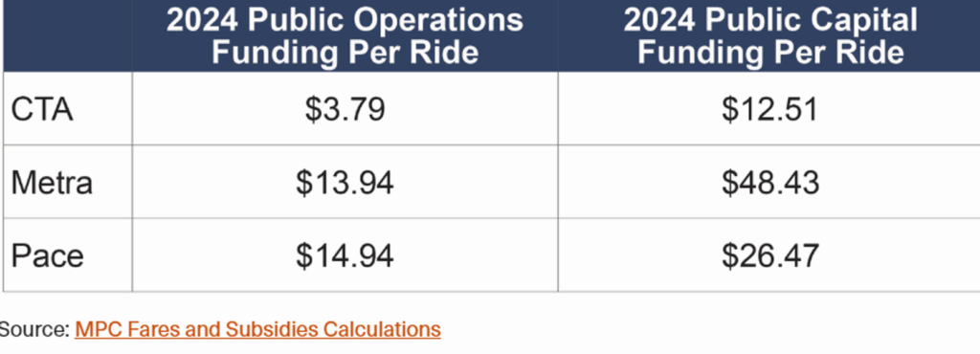Click the empty top-left header cell
The width and height of the screenshot is (980, 354).
pos(68,35)
